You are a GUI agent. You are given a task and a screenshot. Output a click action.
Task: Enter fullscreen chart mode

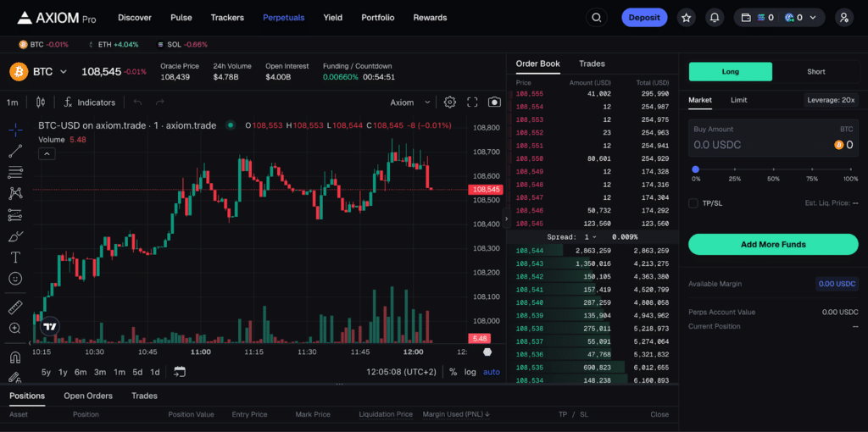(x=472, y=102)
